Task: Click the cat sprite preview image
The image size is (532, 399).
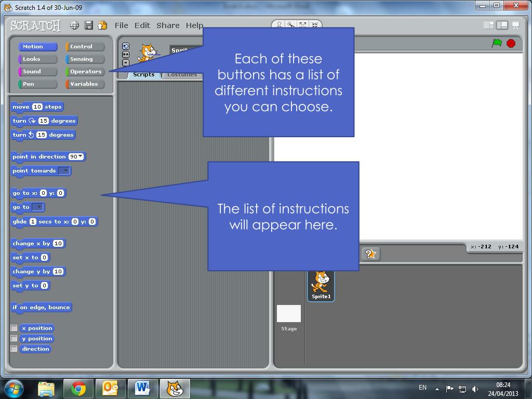Action: click(148, 54)
